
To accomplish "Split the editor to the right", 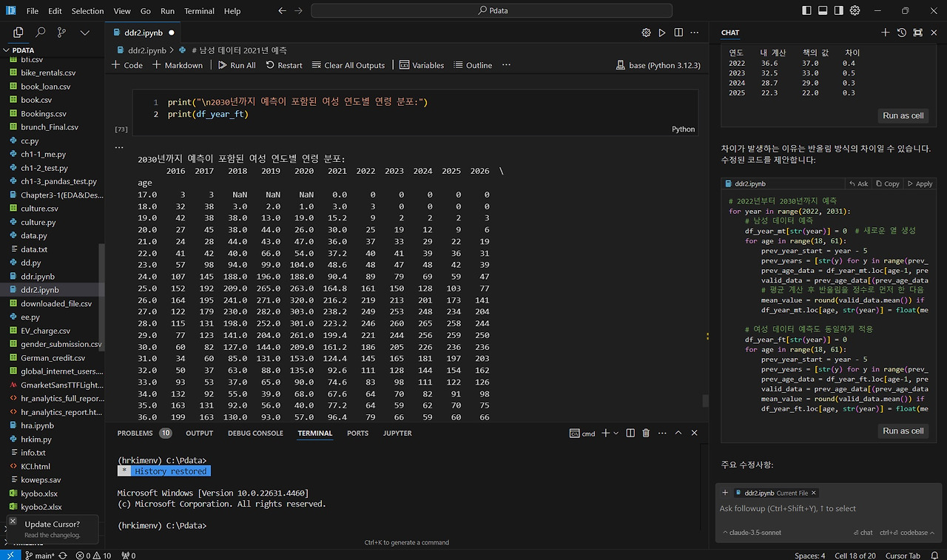I will tap(678, 33).
